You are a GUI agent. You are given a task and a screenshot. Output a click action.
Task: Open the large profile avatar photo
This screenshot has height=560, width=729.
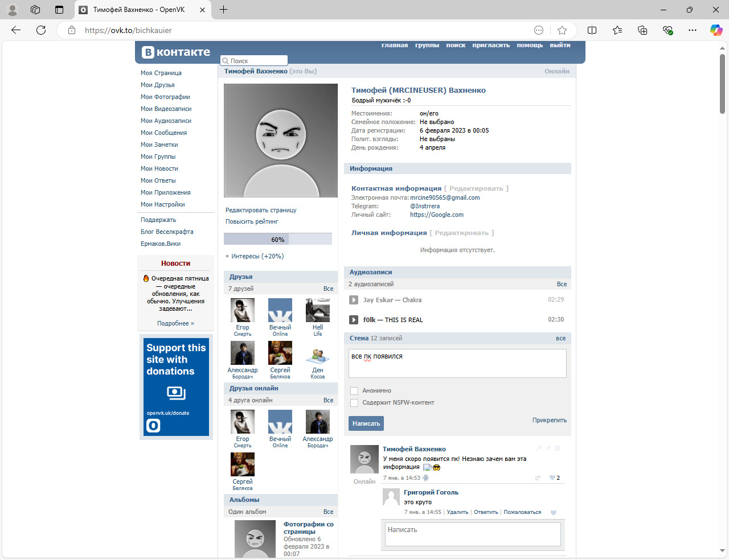pos(281,141)
